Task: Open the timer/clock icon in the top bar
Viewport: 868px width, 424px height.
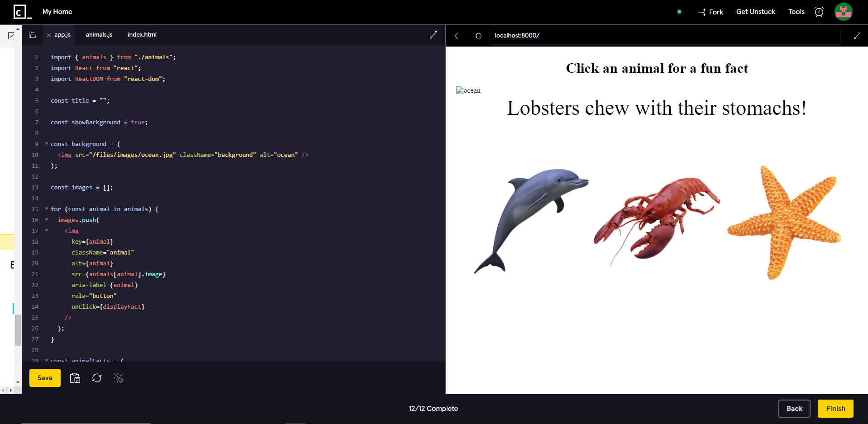Action: tap(819, 12)
